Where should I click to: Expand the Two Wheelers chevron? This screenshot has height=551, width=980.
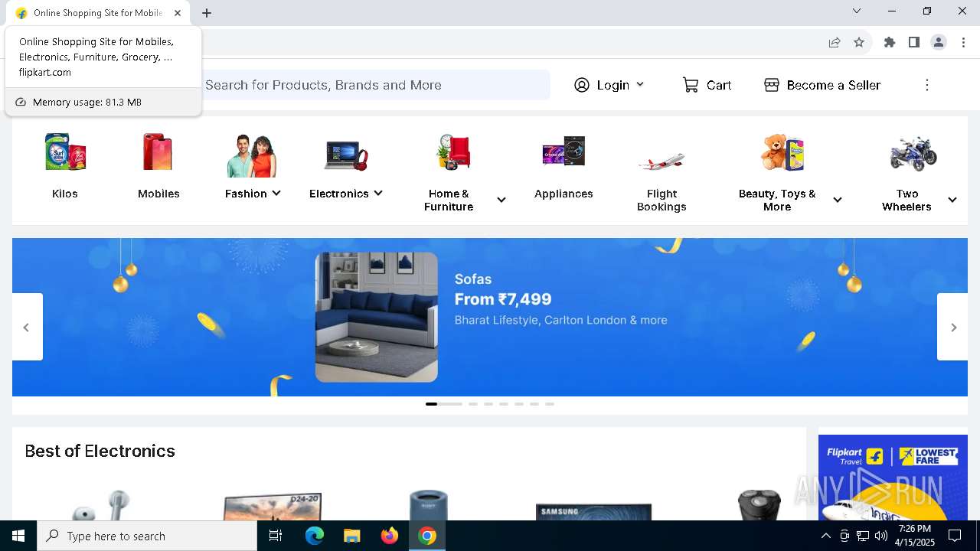(952, 200)
